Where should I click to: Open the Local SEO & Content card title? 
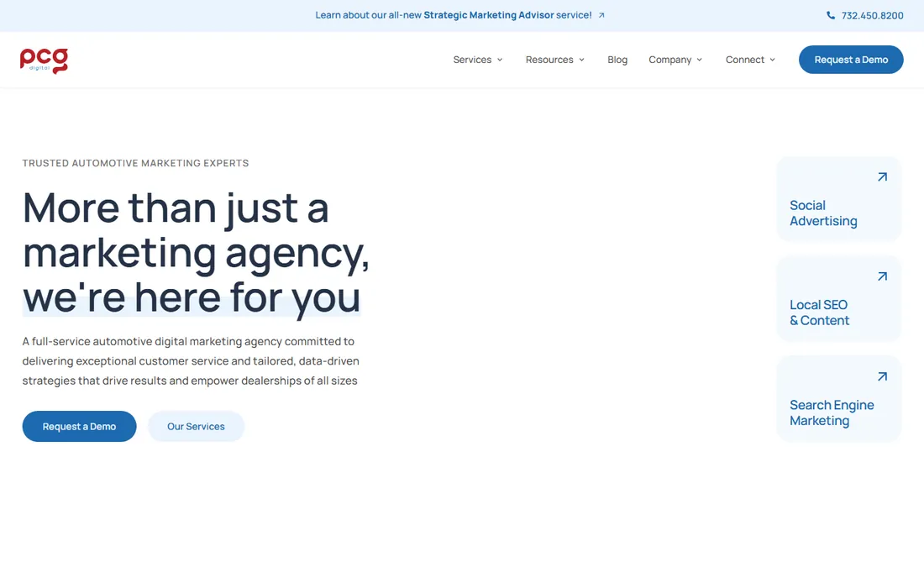[820, 313]
